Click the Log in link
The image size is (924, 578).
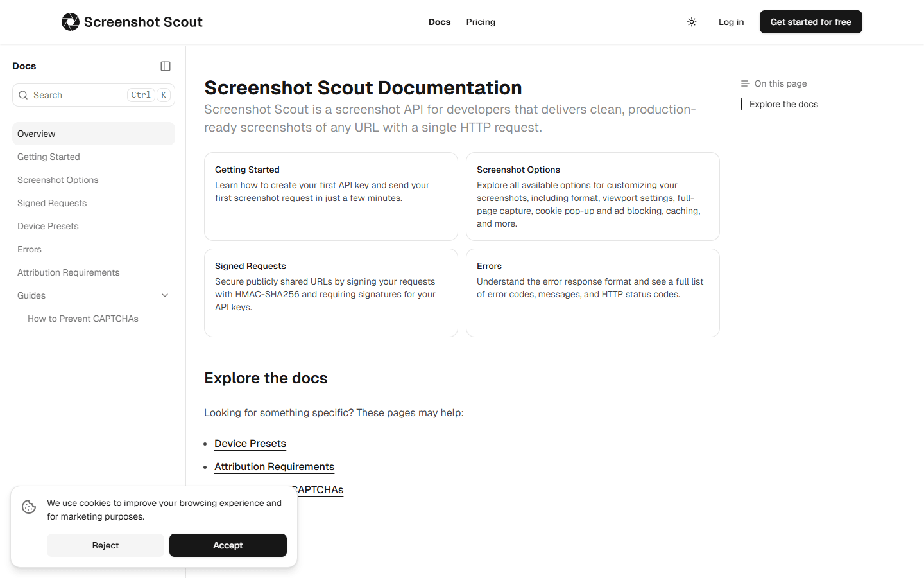[x=731, y=22]
